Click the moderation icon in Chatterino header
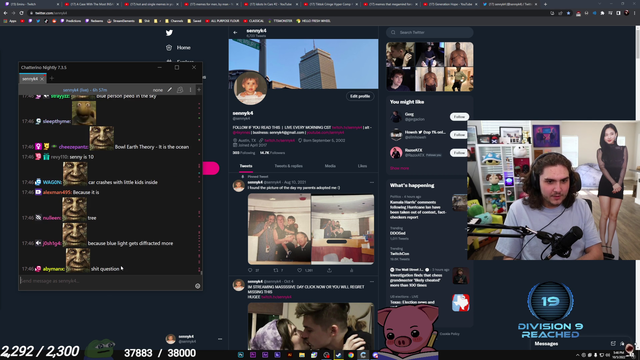 tap(180, 90)
